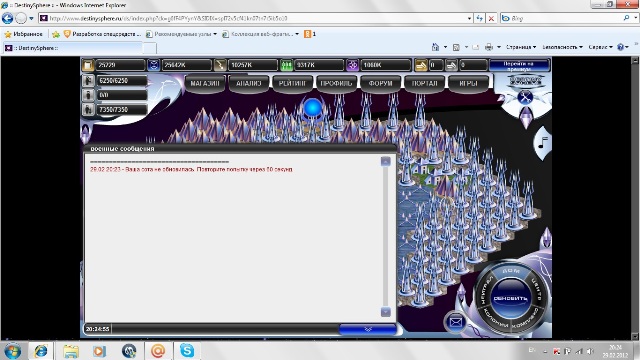Viewport: 640px width, 360px height.
Task: Open the Страница dropdown in the IE toolbar
Action: pos(521,47)
